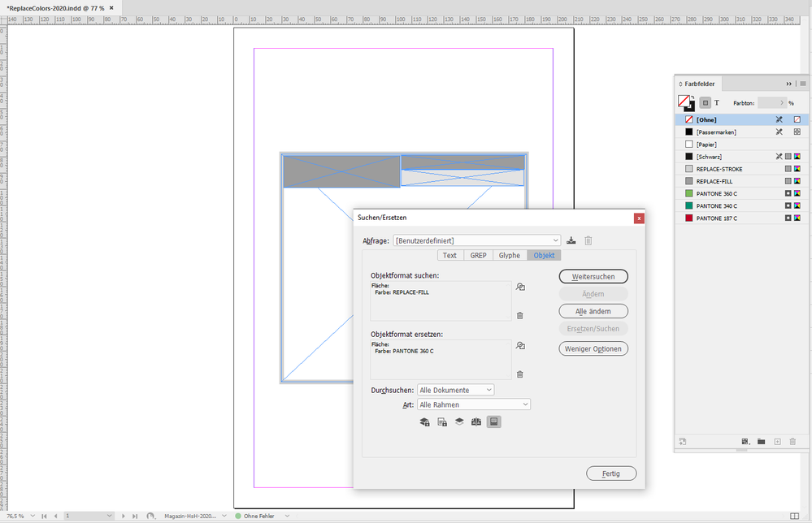Open the Farbton tint slider dropdown
The height and width of the screenshot is (523, 812).
[782, 103]
